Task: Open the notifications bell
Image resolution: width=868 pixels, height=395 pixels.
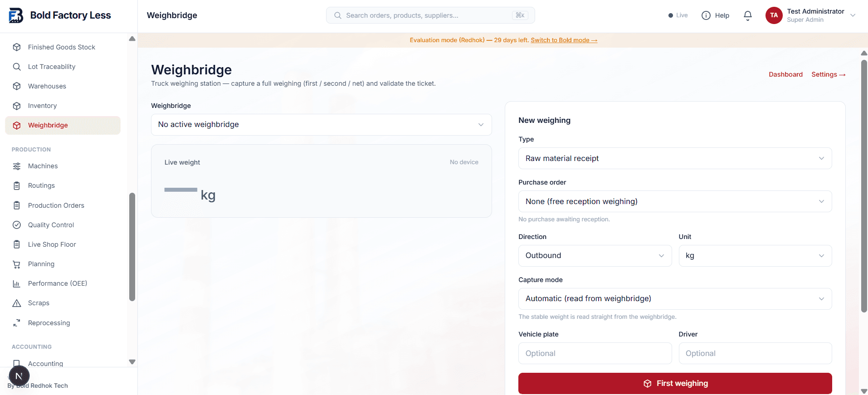Action: [x=748, y=15]
